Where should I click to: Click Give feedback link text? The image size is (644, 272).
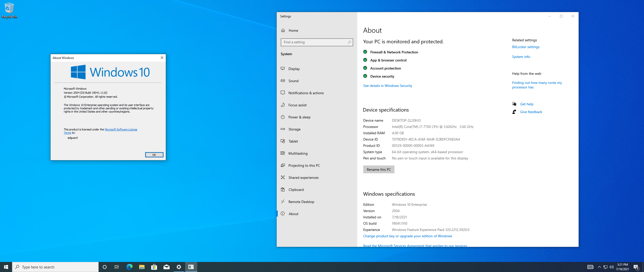click(x=531, y=112)
